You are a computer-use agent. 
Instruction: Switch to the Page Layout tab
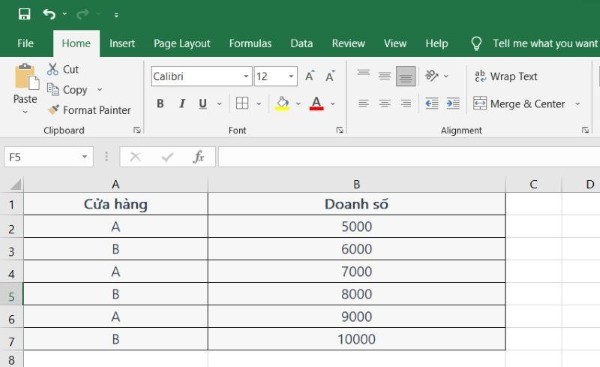[182, 43]
